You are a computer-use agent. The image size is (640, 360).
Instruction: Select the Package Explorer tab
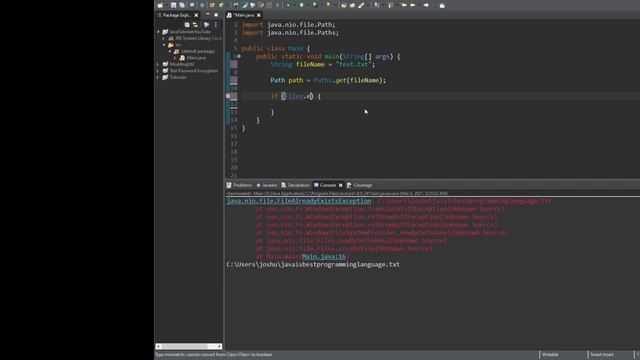177,15
